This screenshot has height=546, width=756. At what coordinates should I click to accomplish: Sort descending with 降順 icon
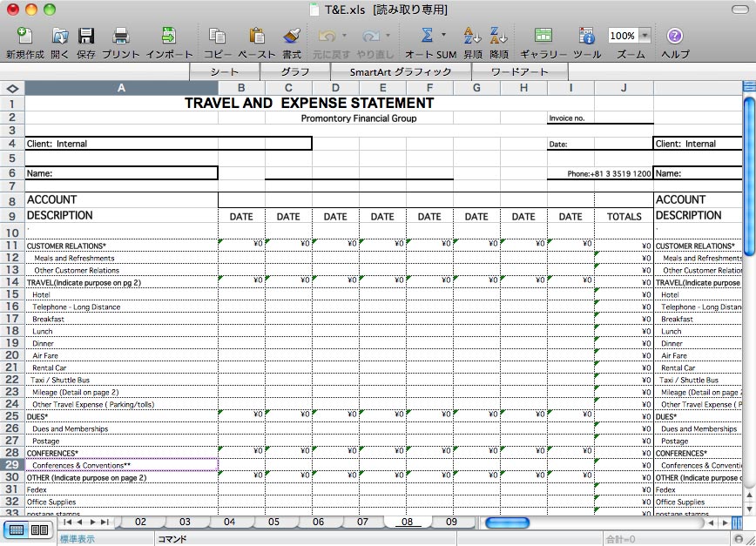[498, 37]
